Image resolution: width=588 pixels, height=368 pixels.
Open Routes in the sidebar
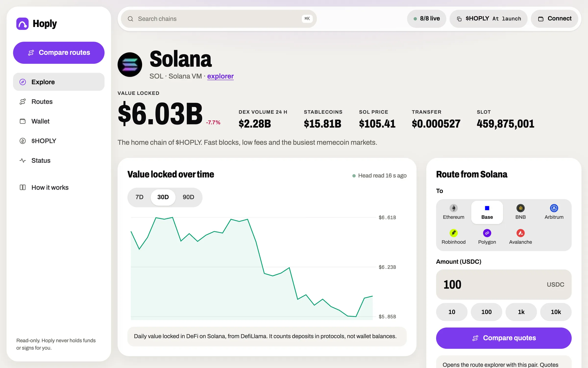(59, 102)
